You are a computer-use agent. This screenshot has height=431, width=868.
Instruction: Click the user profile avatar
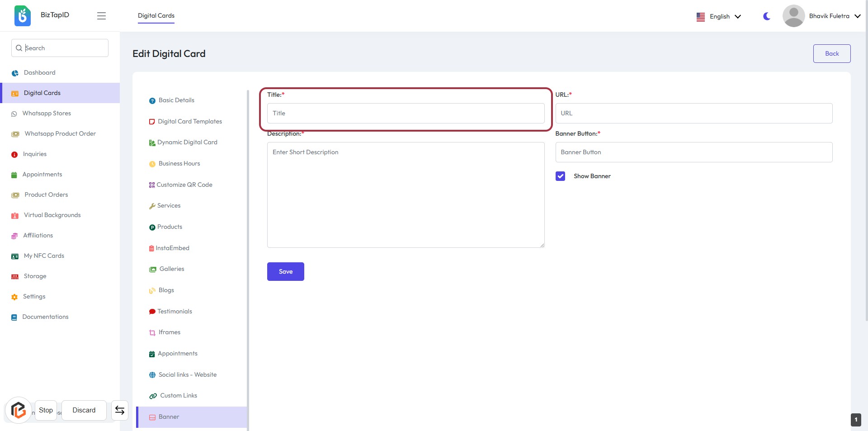[x=793, y=16]
